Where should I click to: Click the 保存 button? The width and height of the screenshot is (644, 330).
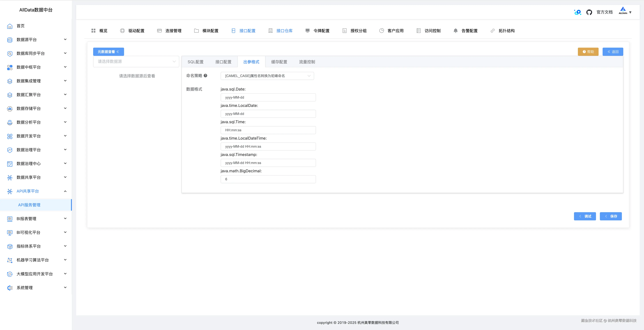(x=611, y=216)
